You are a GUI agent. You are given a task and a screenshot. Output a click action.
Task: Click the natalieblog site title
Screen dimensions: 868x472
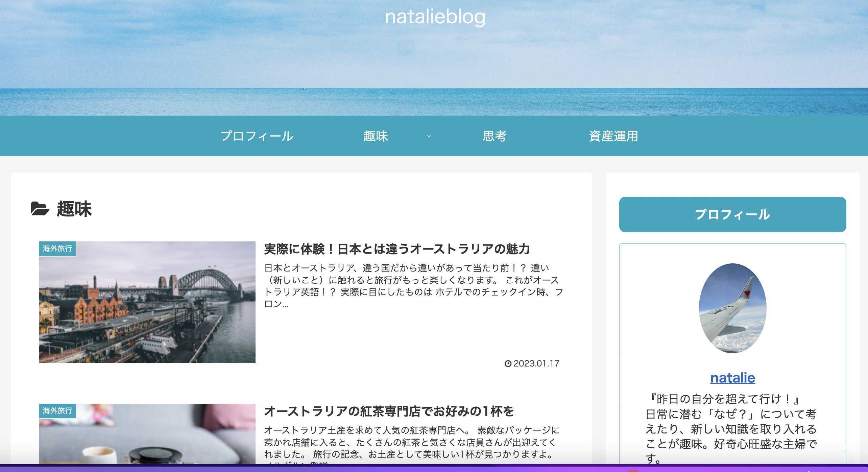435,17
